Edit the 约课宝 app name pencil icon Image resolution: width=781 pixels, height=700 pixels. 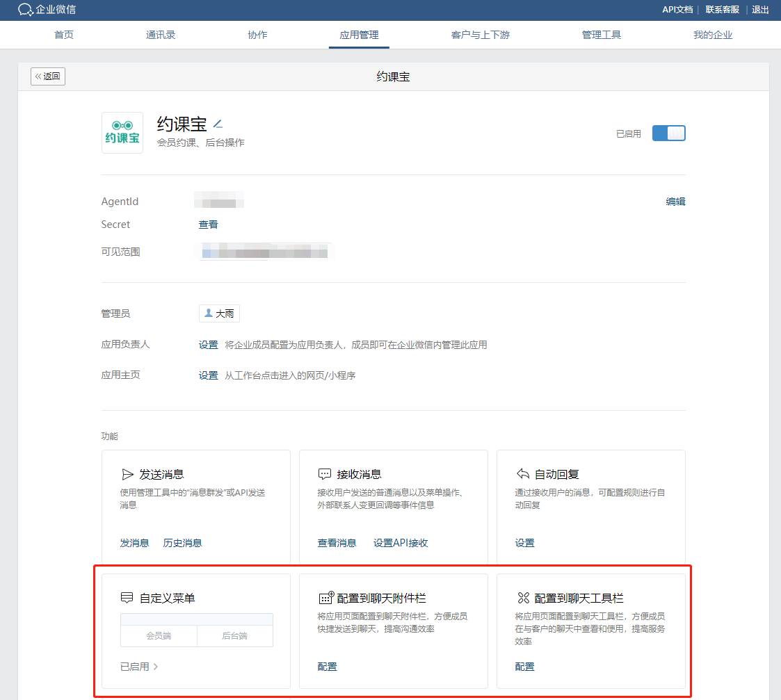coord(218,124)
